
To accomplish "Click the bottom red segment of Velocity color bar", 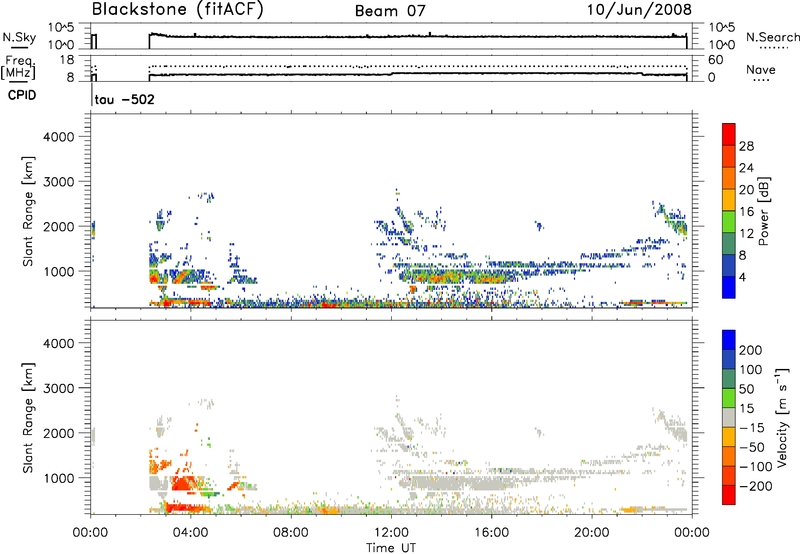I will tap(729, 495).
